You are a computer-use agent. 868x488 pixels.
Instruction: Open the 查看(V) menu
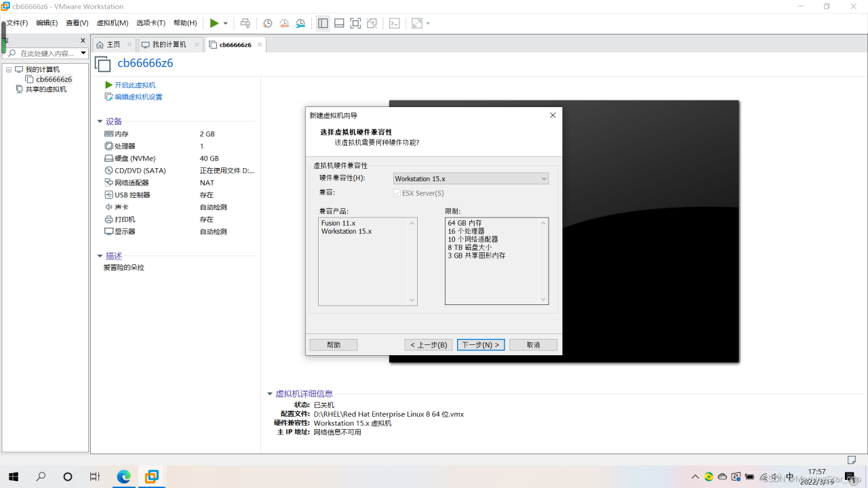pos(77,23)
